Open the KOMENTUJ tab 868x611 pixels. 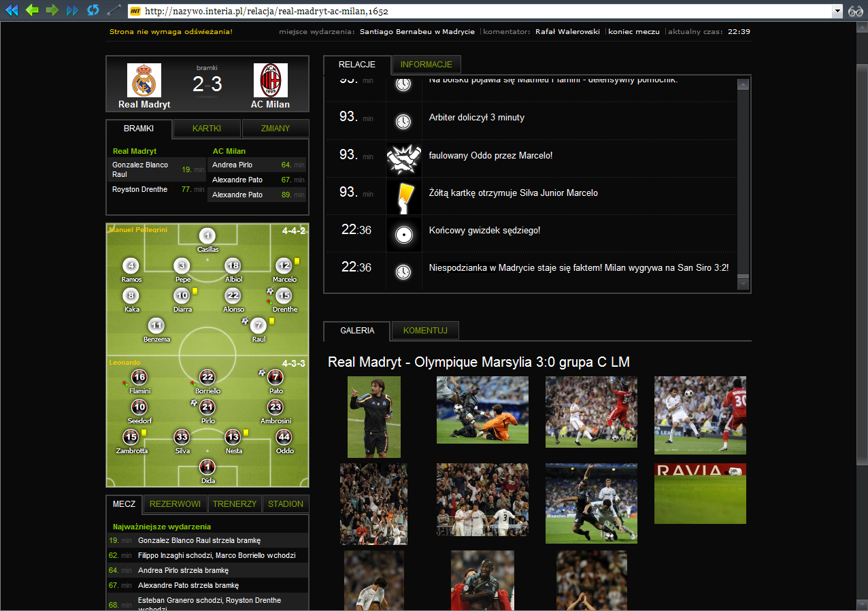click(425, 331)
